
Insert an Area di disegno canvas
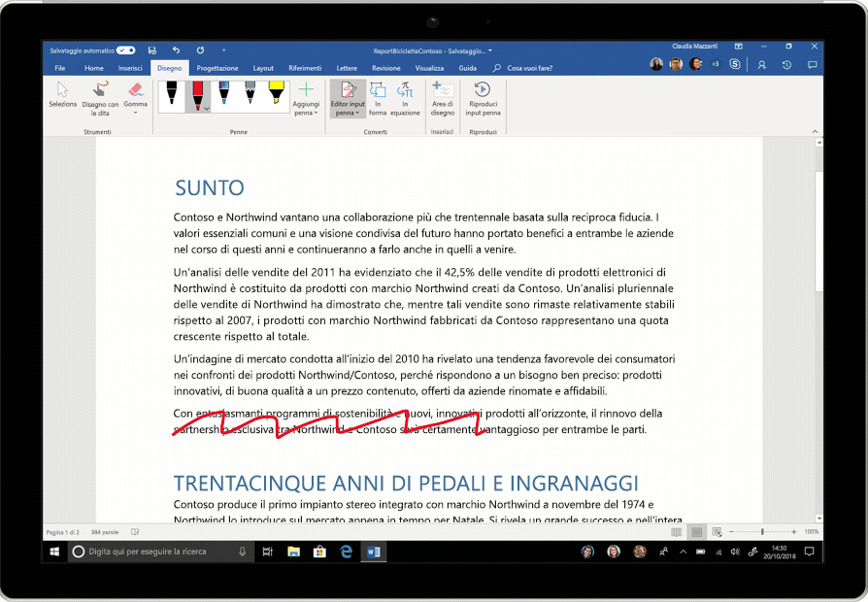click(x=442, y=96)
